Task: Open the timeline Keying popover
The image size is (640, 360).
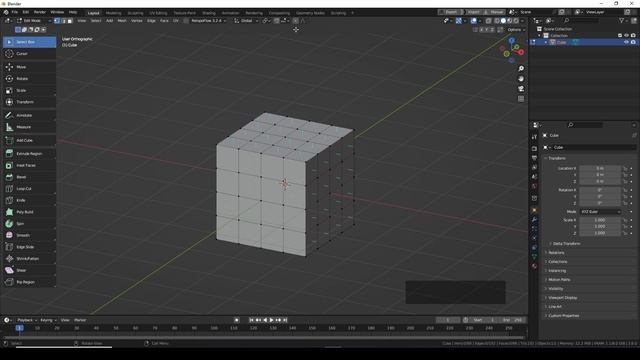Action: [48, 320]
